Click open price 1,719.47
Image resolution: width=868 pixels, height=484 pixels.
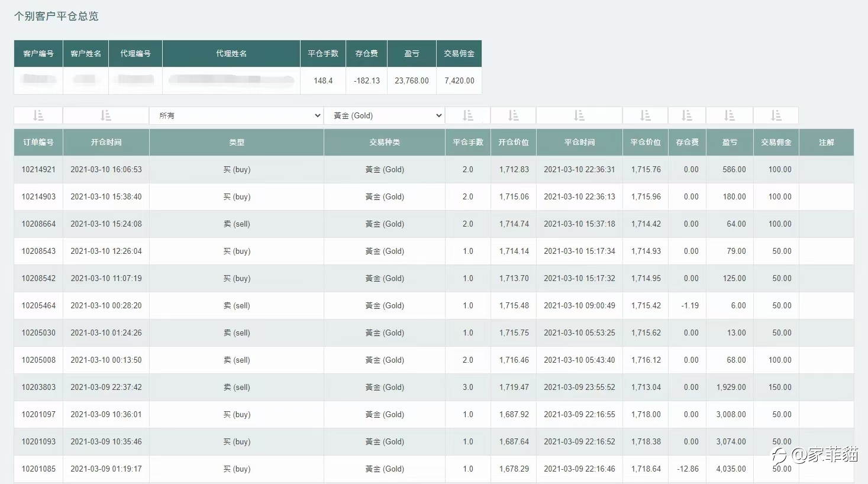tap(514, 387)
